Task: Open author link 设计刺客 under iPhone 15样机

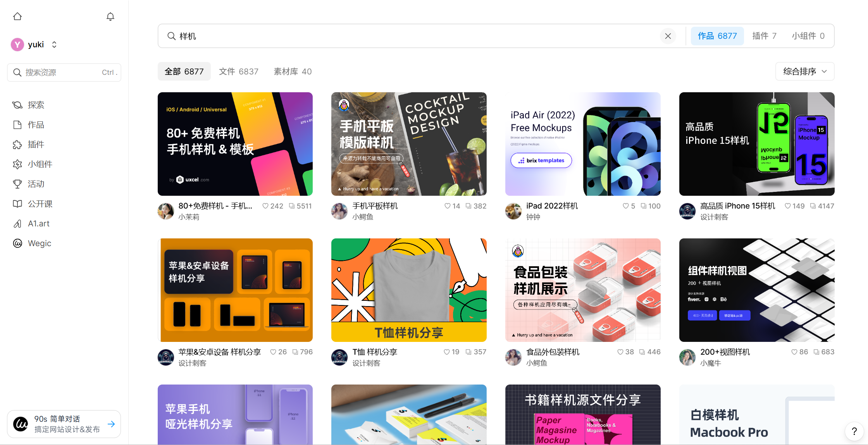Action: coord(714,217)
